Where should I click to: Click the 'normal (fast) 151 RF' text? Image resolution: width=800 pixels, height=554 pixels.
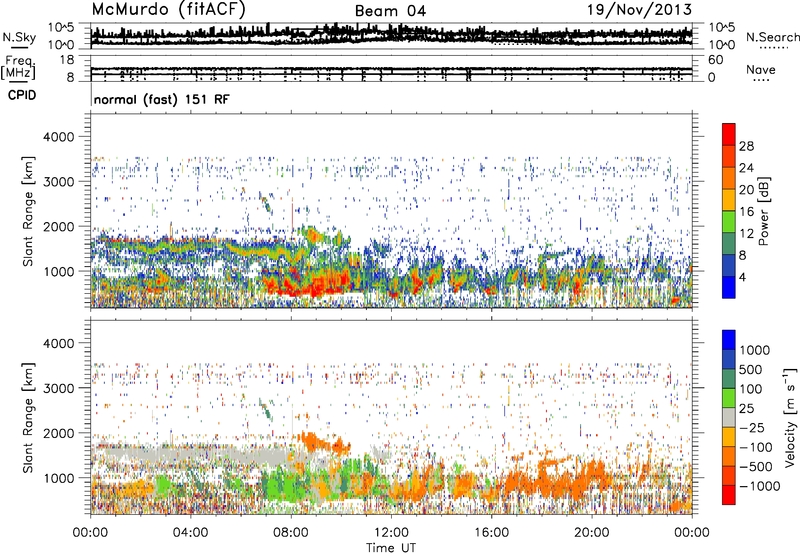click(x=162, y=99)
